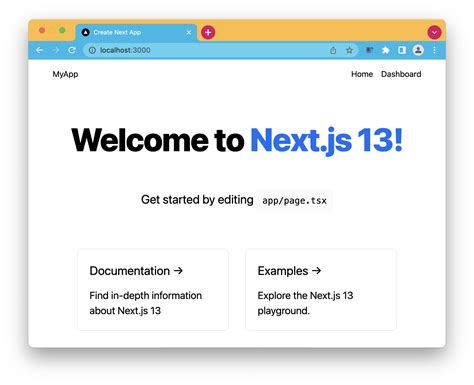Reload the localhost page
Viewport: 474px width, 385px height.
pos(71,50)
